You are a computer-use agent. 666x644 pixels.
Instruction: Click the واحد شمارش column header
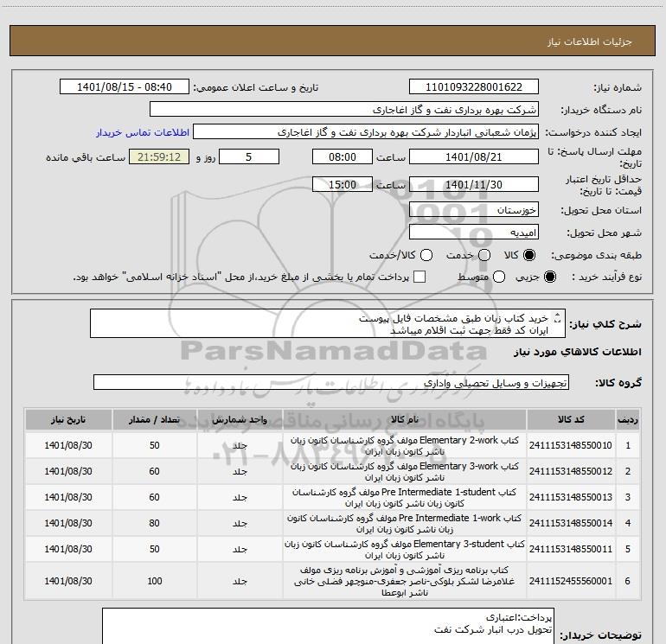point(240,419)
